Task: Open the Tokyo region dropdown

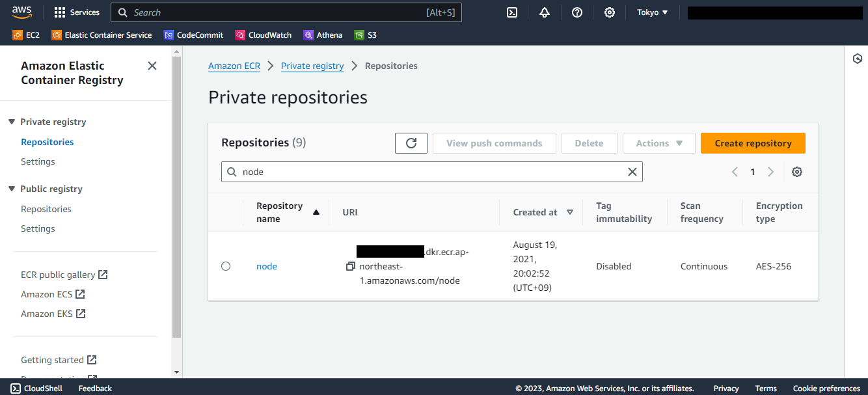Action: click(652, 12)
